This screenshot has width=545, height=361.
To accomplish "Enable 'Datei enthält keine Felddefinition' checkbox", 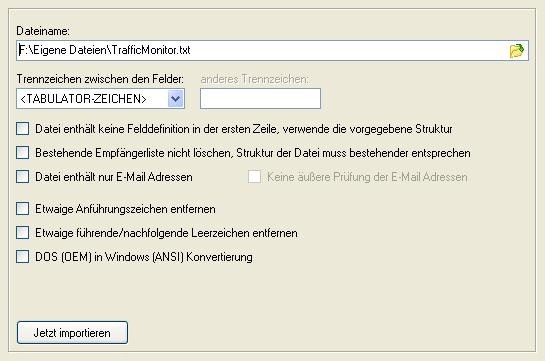I will click(23, 129).
